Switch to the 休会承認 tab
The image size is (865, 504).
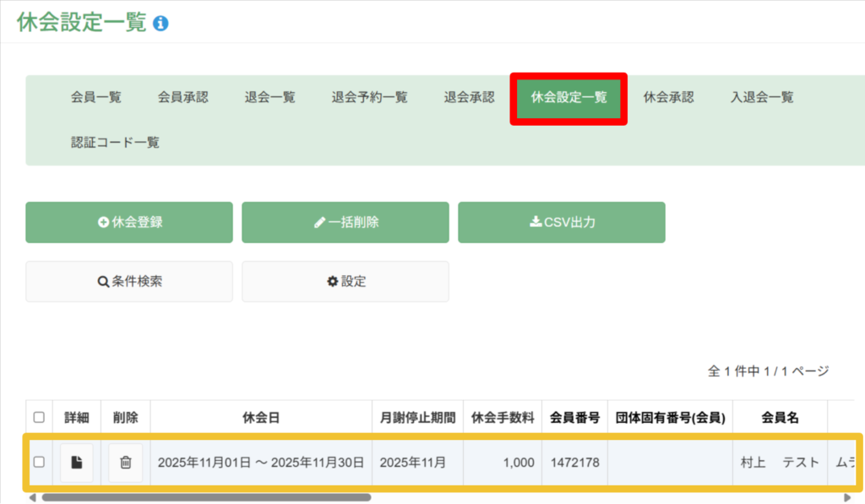pyautogui.click(x=668, y=97)
